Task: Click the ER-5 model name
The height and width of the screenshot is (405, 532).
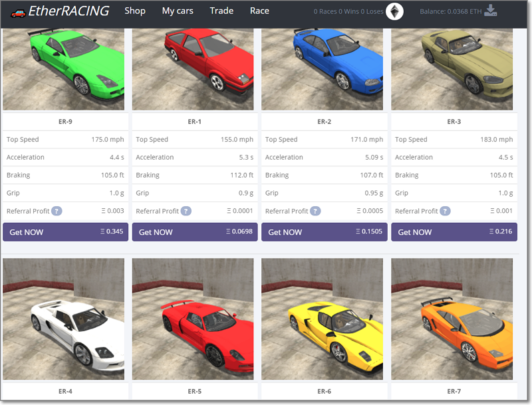Action: coord(194,391)
